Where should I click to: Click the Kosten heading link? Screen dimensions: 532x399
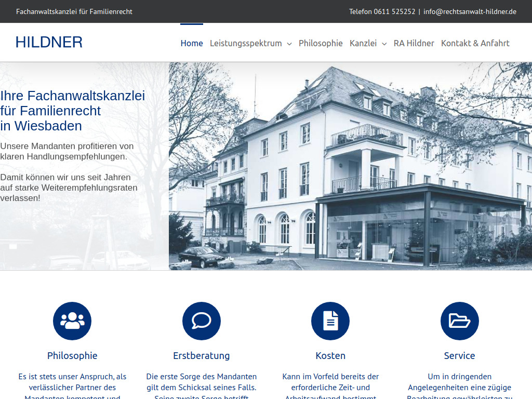[x=330, y=356]
